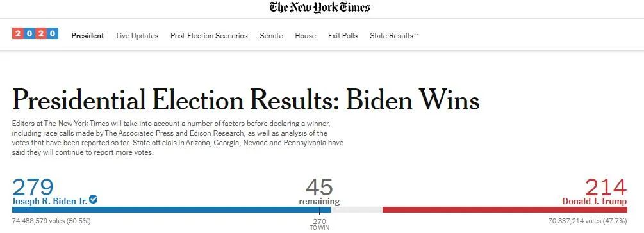The width and height of the screenshot is (644, 233).
Task: Click the 2020 election badge icon
Action: (35, 33)
